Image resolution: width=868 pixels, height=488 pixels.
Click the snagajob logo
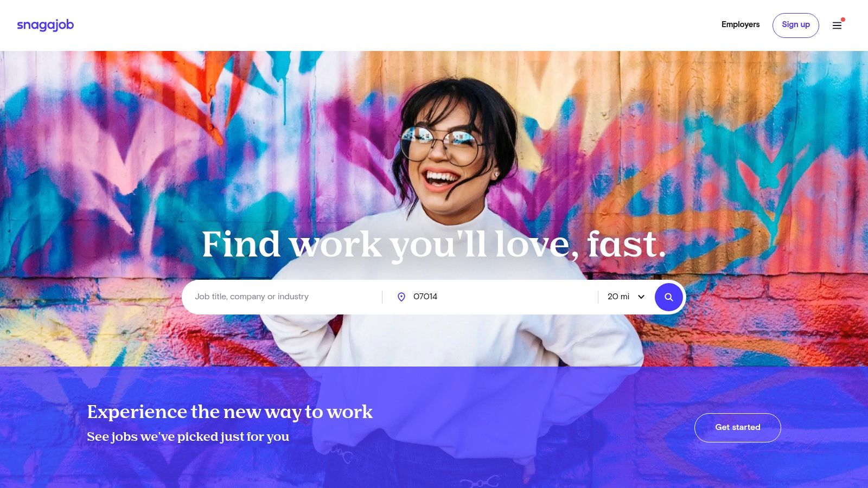pyautogui.click(x=46, y=25)
